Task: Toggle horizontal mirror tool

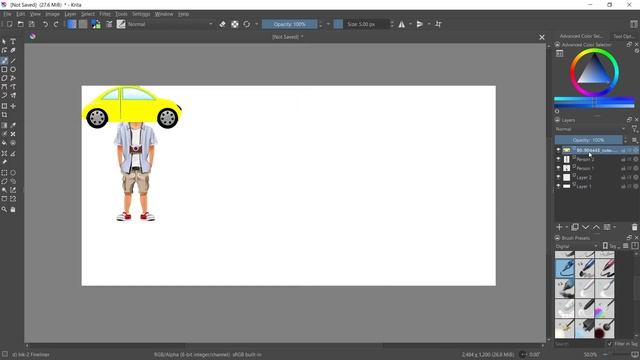Action: click(x=402, y=24)
